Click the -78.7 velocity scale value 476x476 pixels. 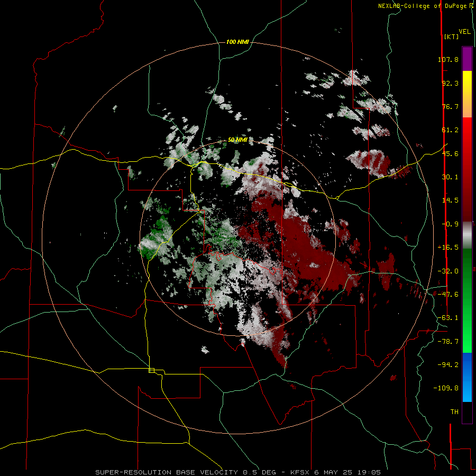(448, 342)
